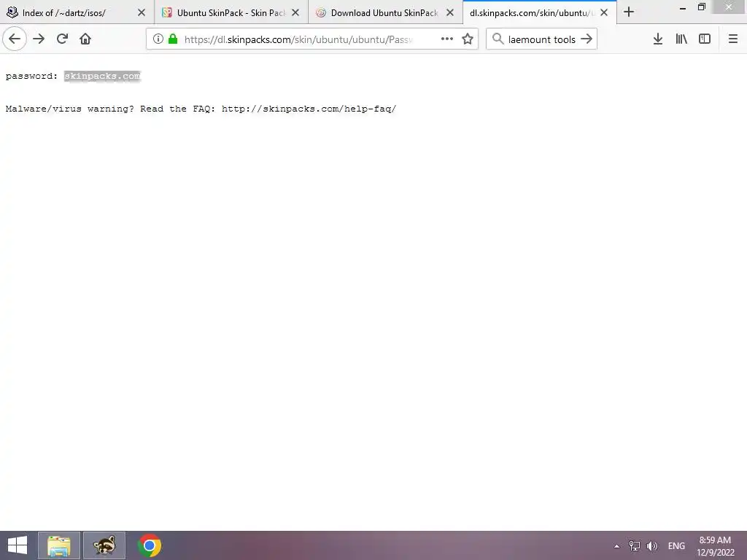Screen dimensions: 747x560
Task: Bookmark this page with the star
Action: (468, 39)
